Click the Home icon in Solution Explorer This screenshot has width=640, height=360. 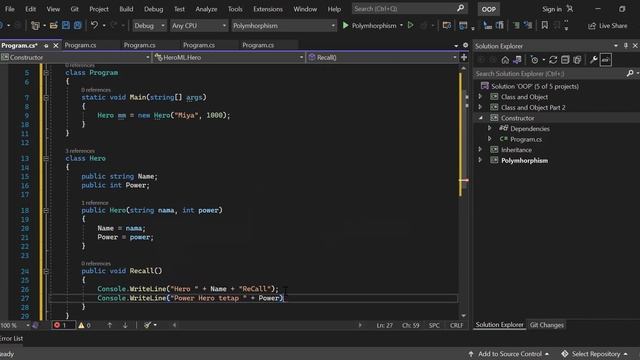pyautogui.click(x=505, y=60)
